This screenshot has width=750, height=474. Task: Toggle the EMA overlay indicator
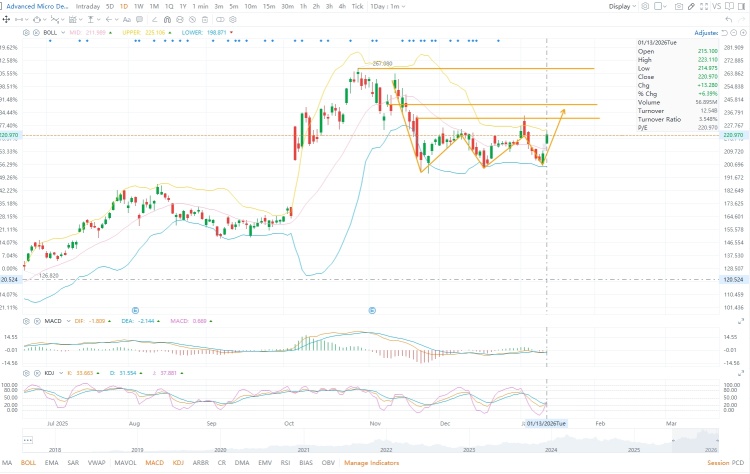point(51,463)
